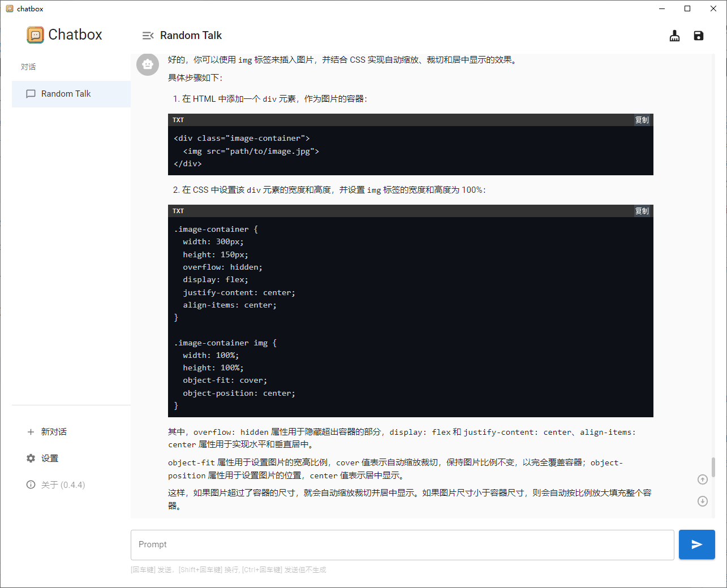This screenshot has width=727, height=588.
Task: Click the keyboard hint text below the prompt
Action: [x=229, y=570]
